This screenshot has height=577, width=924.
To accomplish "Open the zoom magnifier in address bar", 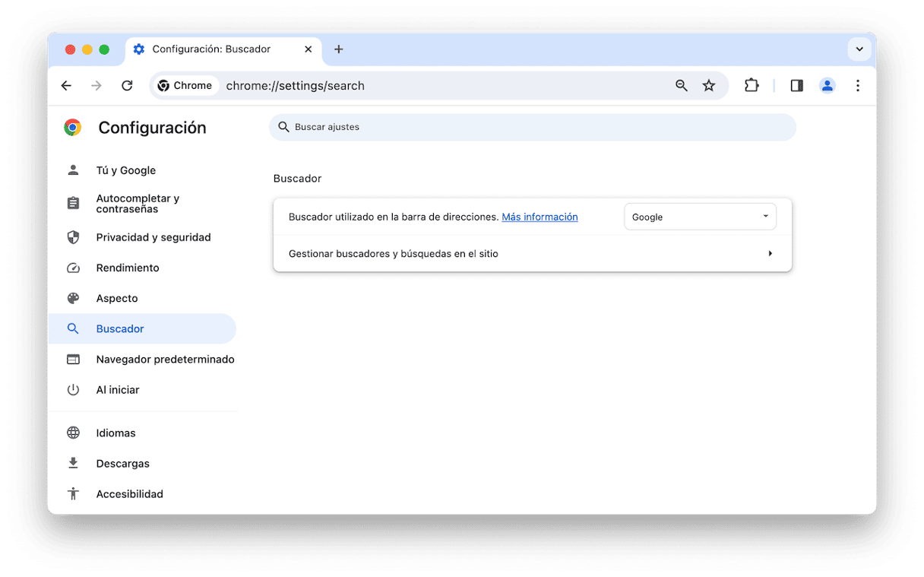I will (x=682, y=86).
